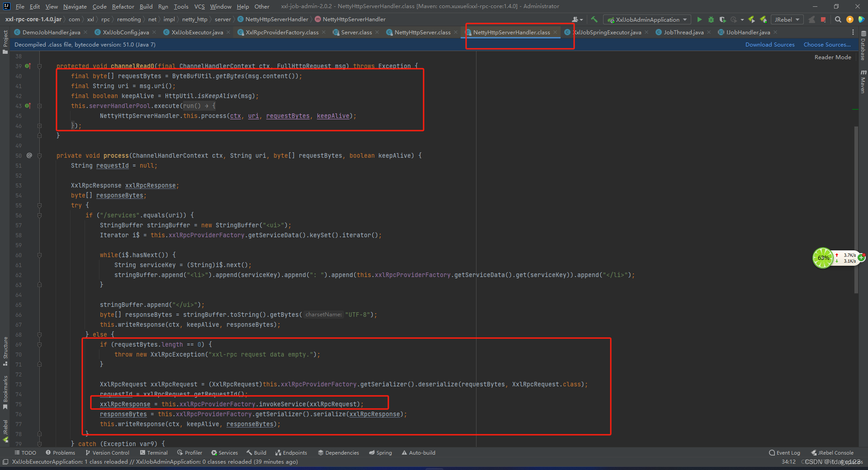Screen dimensions: 868x470
Task: Click the 34:12 caret position indicator
Action: tap(788, 462)
